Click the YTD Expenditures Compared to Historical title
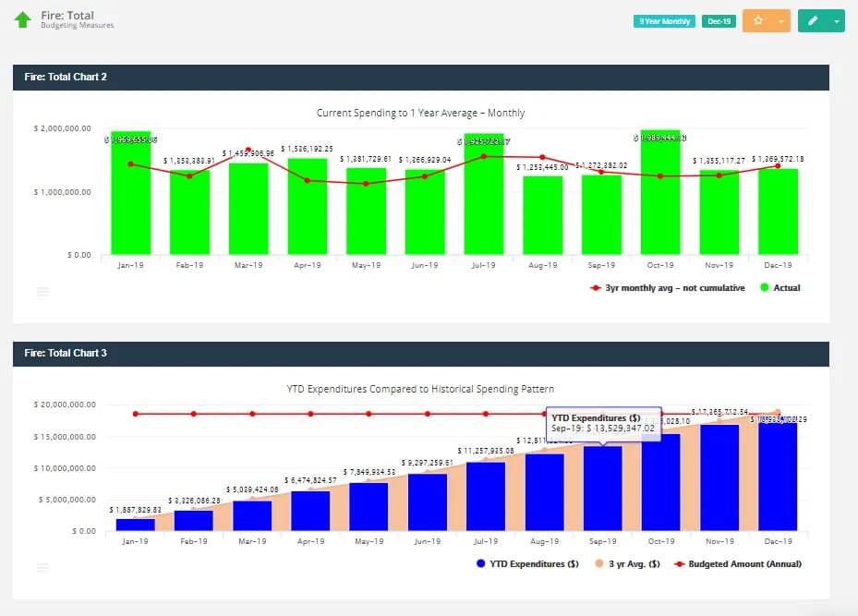Screen dimensions: 858x616 point(420,389)
